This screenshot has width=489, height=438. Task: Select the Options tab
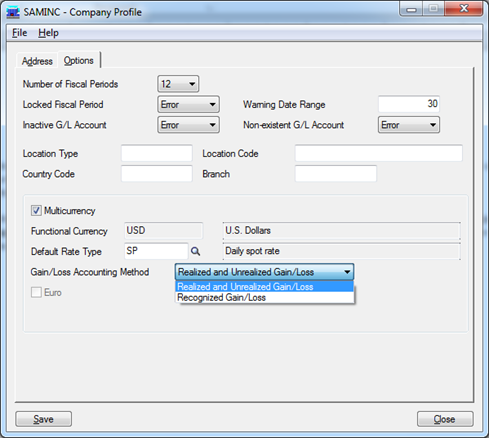click(79, 60)
